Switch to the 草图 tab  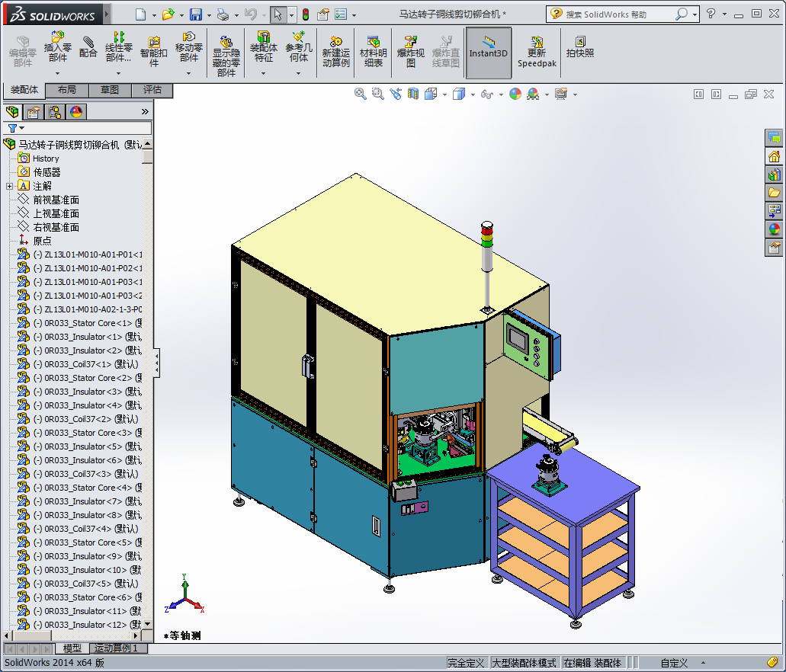tap(110, 90)
